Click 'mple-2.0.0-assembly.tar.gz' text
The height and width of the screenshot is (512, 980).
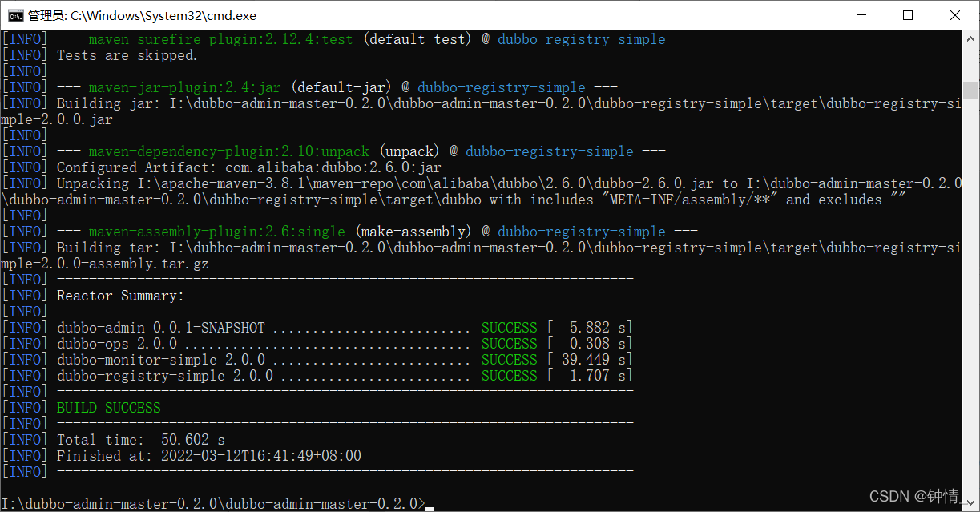click(x=104, y=264)
